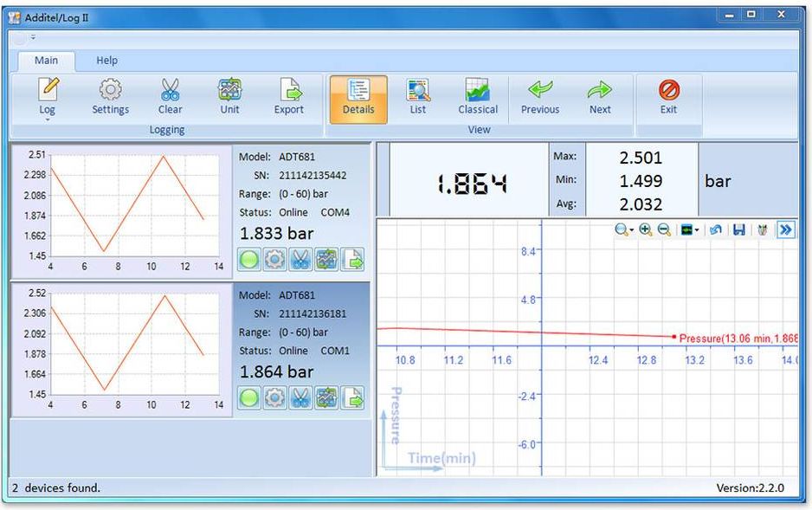Clear data with scissors for COM1 device

(x=301, y=398)
